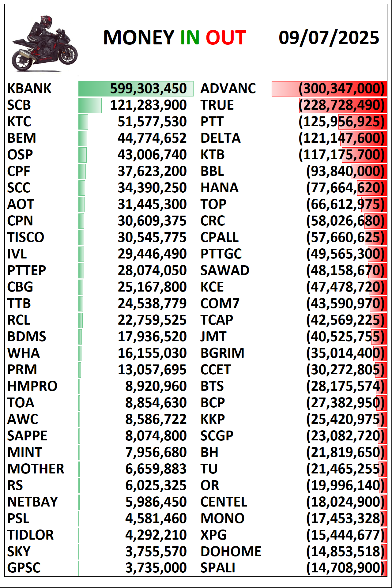The width and height of the screenshot is (392, 588).
Task: Select the PTT ticker label
Action: pyautogui.click(x=212, y=122)
